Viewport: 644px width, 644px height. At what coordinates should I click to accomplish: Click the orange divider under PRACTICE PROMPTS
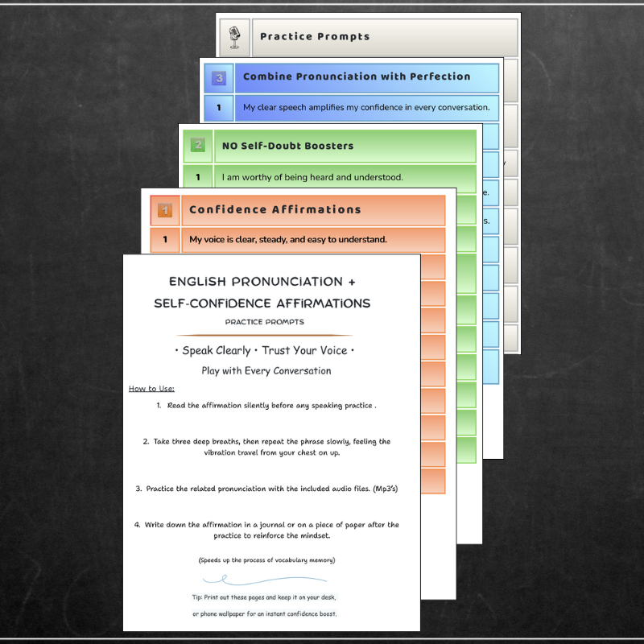click(264, 332)
